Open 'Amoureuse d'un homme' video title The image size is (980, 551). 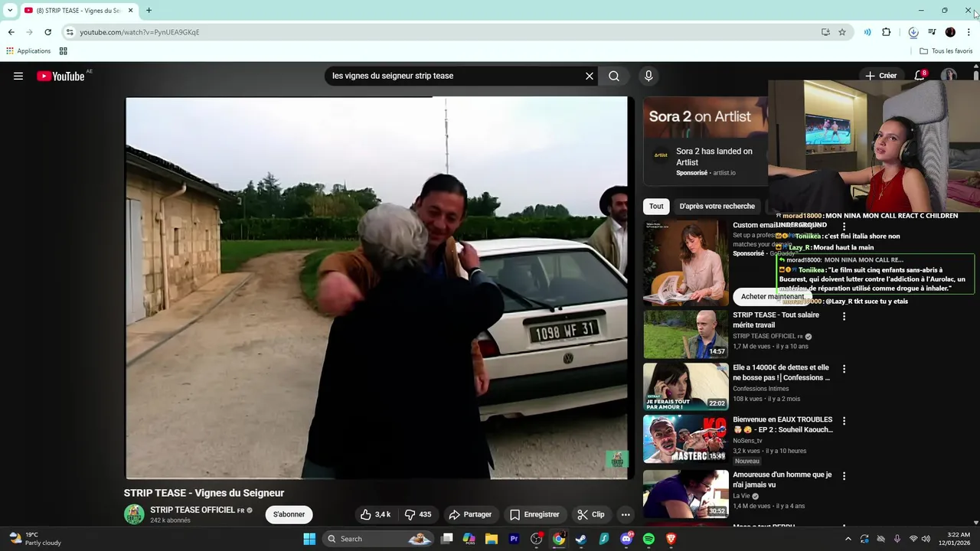click(x=782, y=479)
